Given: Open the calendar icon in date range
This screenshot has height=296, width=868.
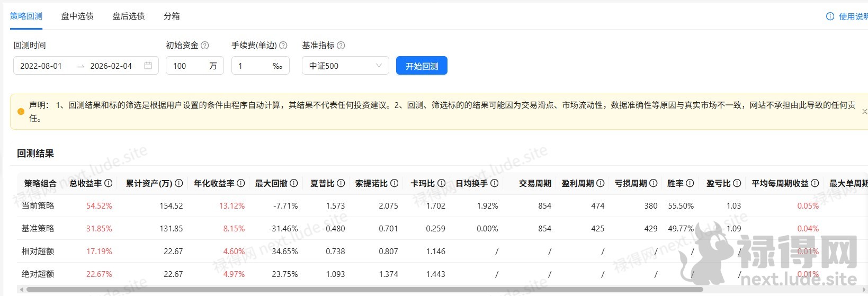Looking at the screenshot, I should [148, 66].
